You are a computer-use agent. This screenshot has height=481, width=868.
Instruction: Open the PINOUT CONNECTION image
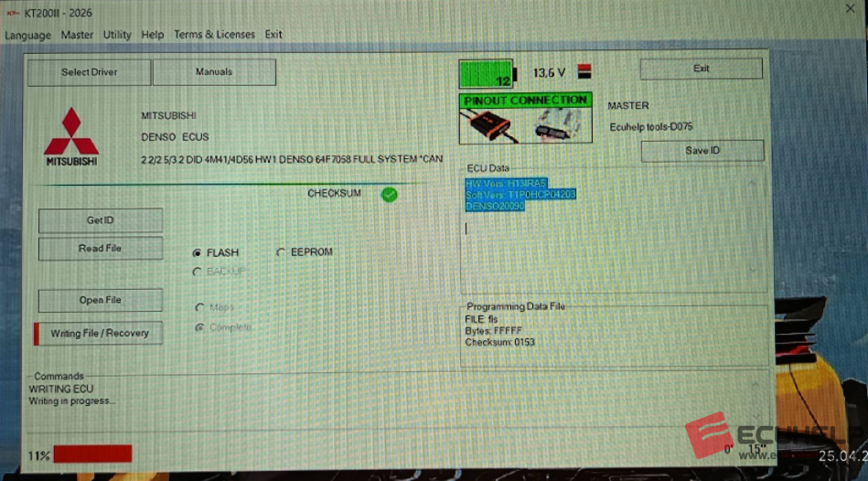[525, 118]
